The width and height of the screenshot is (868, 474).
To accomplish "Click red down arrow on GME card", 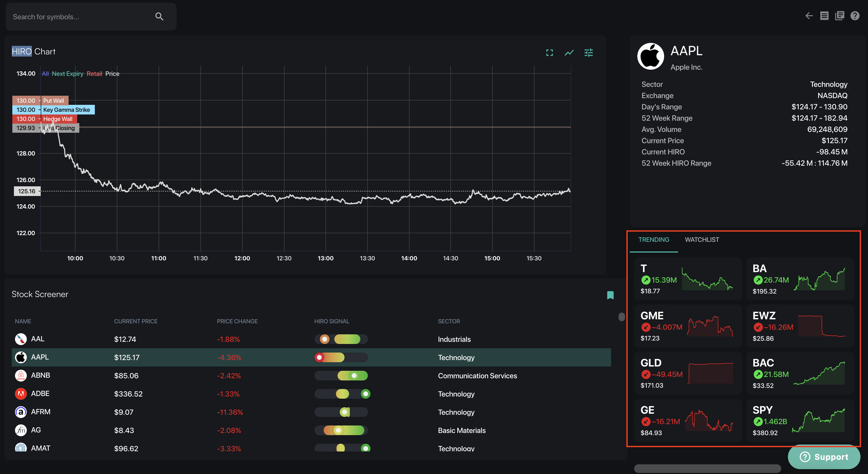I will 646,327.
